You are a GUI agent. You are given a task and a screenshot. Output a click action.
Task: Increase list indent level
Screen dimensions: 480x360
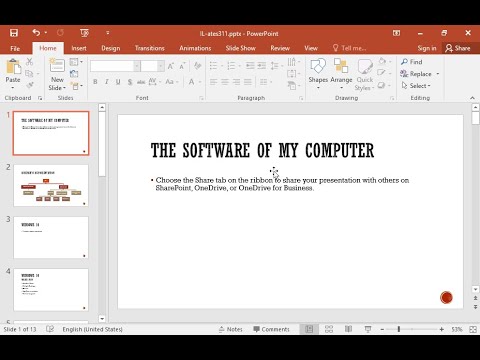(x=262, y=66)
